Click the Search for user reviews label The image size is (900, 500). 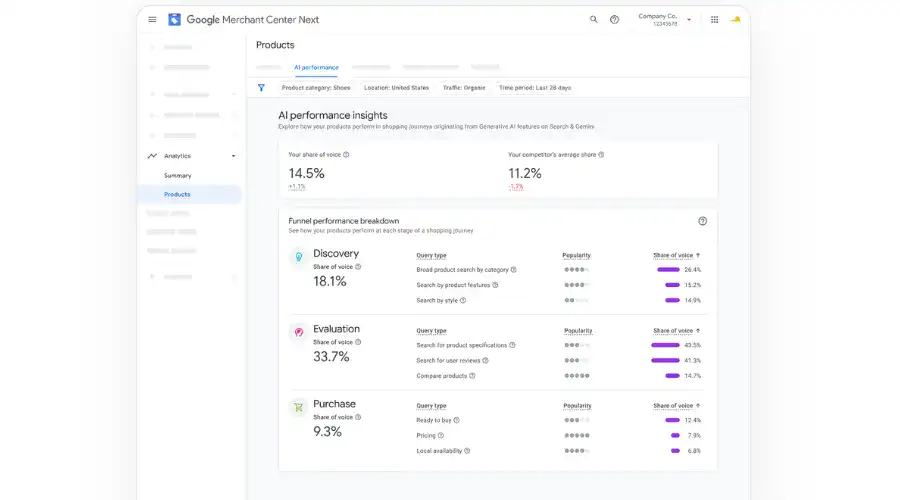pos(448,361)
